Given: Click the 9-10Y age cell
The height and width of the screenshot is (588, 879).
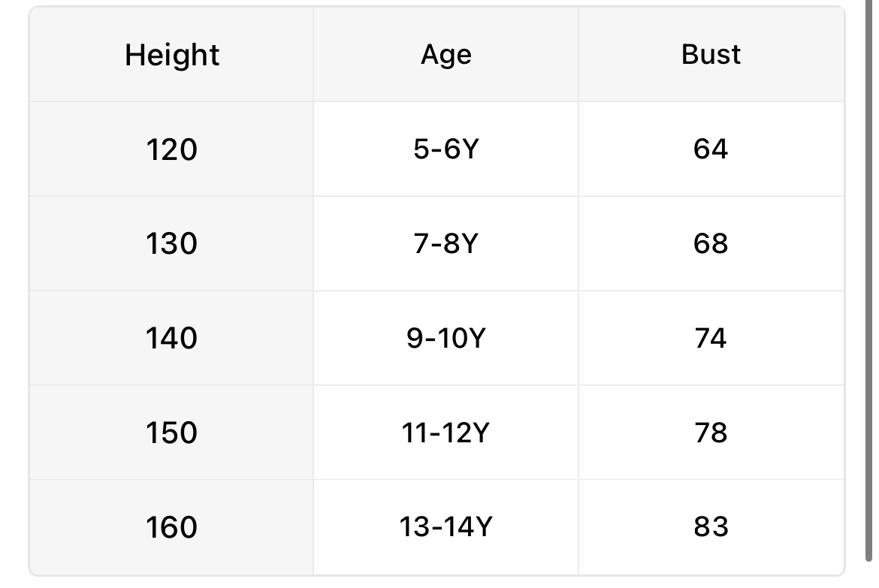Looking at the screenshot, I should [446, 339].
